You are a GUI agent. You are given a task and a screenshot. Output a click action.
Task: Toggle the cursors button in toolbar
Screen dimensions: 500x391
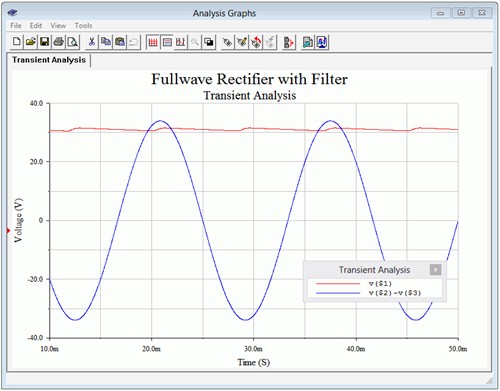(181, 42)
